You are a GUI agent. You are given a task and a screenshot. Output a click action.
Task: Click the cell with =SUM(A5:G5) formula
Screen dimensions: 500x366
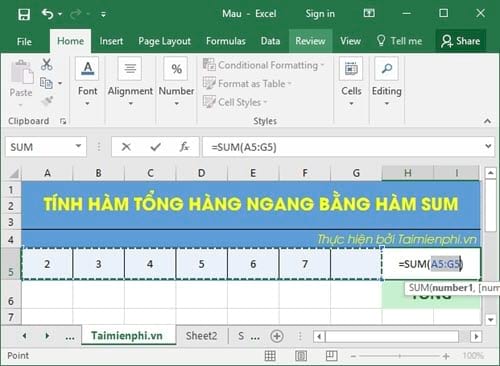[x=431, y=264]
